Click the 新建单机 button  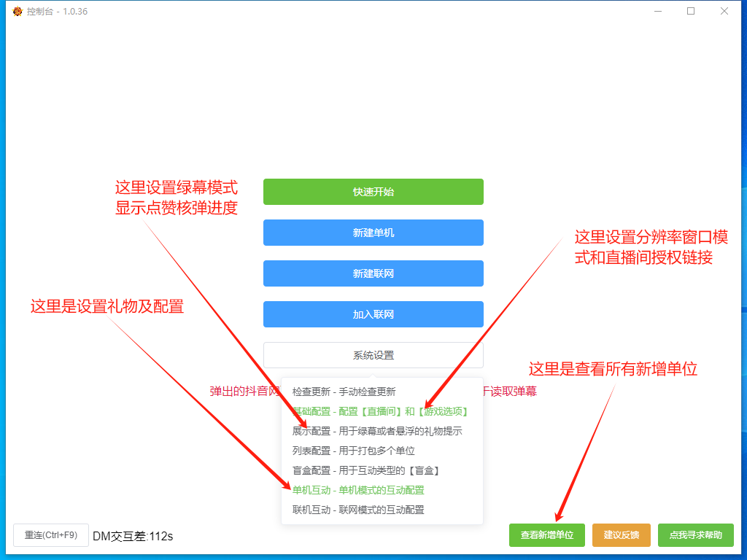pos(373,233)
